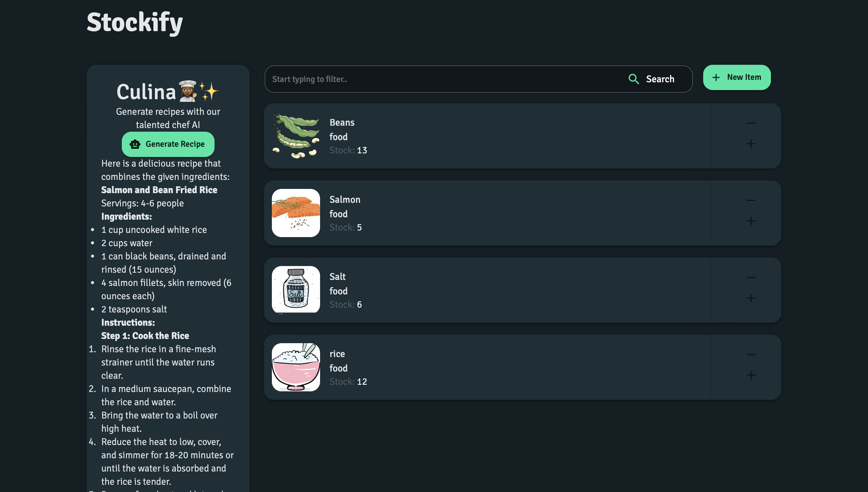
Task: Increase the Salmon stock with the plus control
Action: [x=751, y=221]
